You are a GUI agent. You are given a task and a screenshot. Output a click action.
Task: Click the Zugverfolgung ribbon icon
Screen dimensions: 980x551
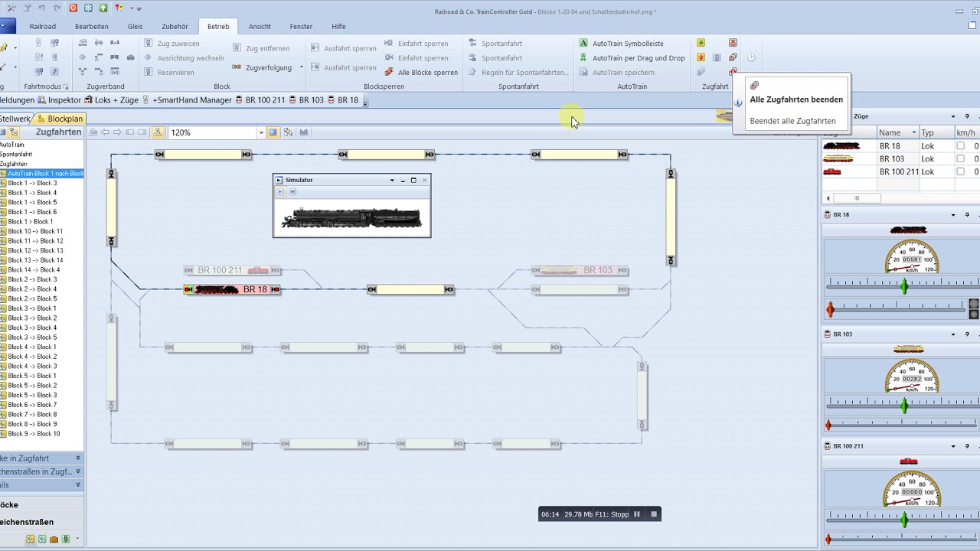(x=237, y=67)
